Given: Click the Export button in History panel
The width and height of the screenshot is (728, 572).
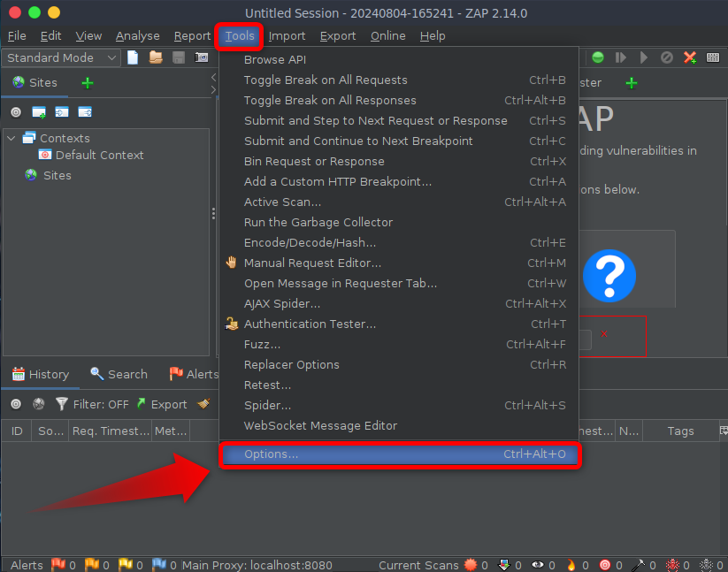Looking at the screenshot, I should coord(162,404).
